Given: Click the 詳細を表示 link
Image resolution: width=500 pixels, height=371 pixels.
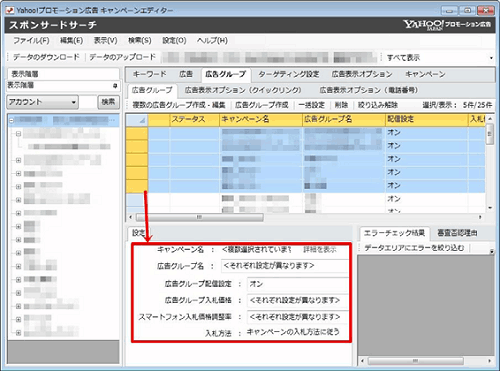Looking at the screenshot, I should (x=320, y=250).
